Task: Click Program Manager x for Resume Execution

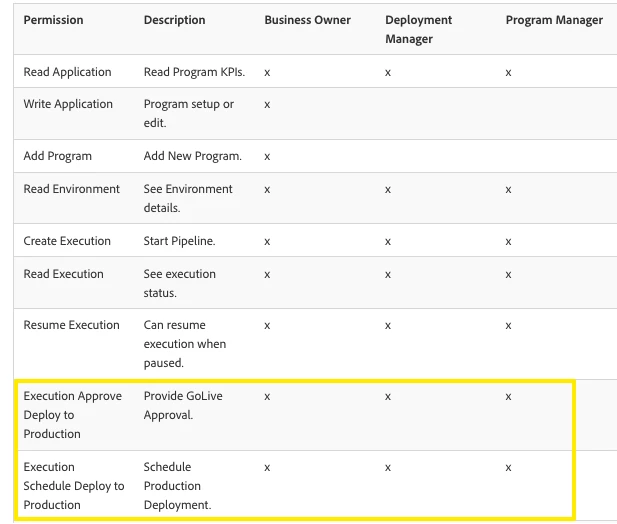Action: pyautogui.click(x=508, y=326)
